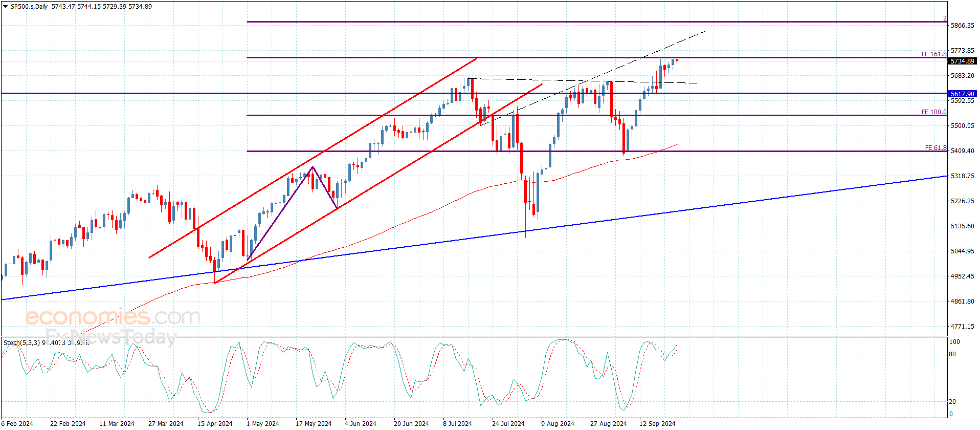Click Stochastic scale level 80
Image resolution: width=980 pixels, height=430 pixels.
pos(952,354)
